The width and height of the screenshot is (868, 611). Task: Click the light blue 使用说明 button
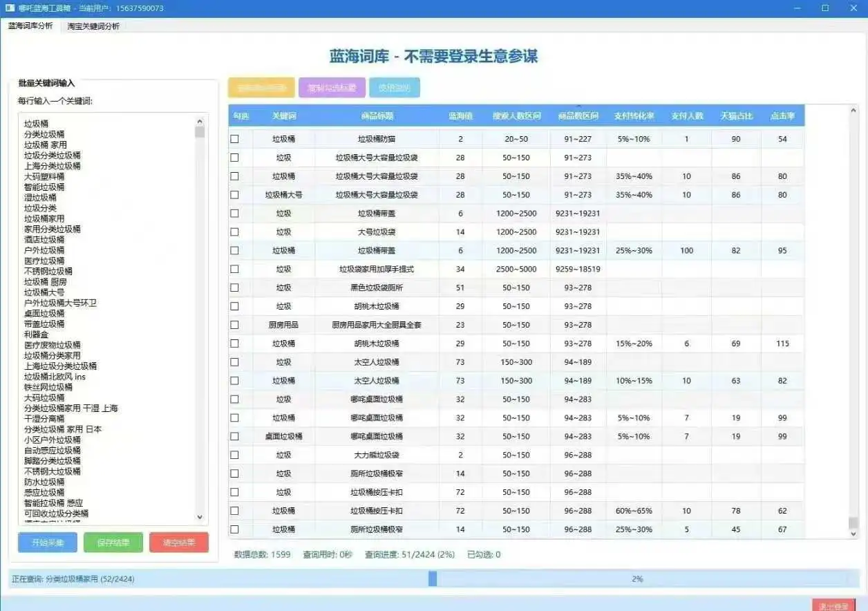(x=395, y=88)
